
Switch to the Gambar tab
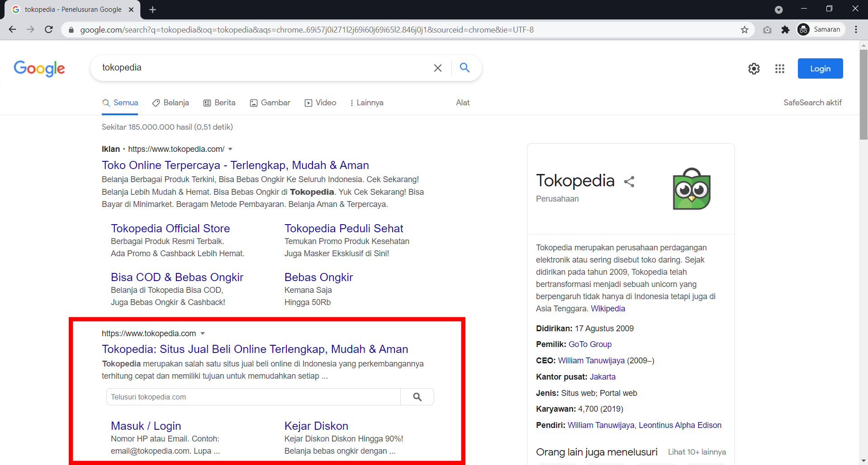(x=270, y=103)
